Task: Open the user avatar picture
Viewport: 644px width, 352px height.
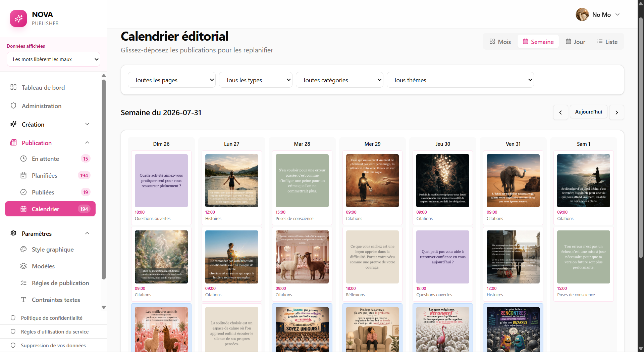Action: [x=582, y=14]
